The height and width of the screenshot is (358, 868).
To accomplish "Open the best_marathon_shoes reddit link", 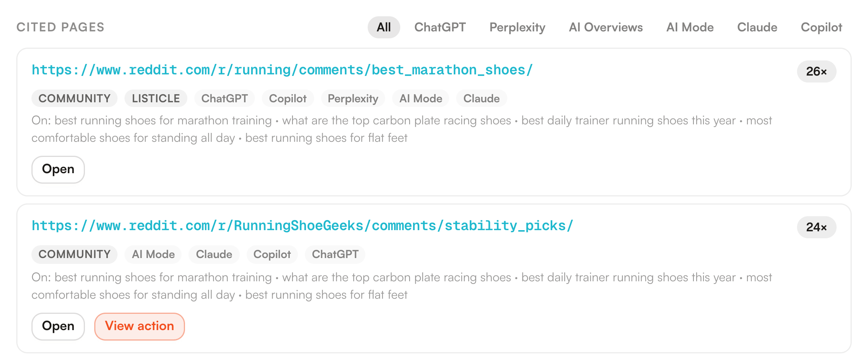I will pos(282,70).
